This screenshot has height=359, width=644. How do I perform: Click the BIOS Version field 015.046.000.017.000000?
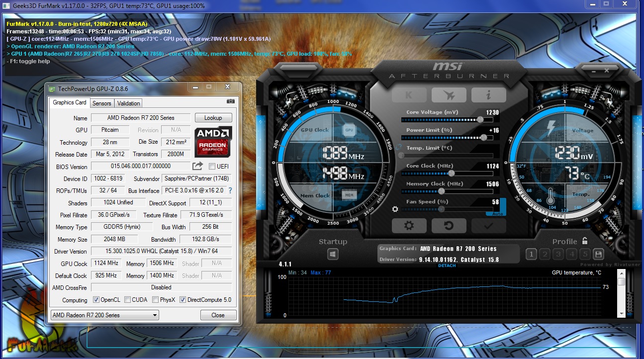pyautogui.click(x=141, y=166)
